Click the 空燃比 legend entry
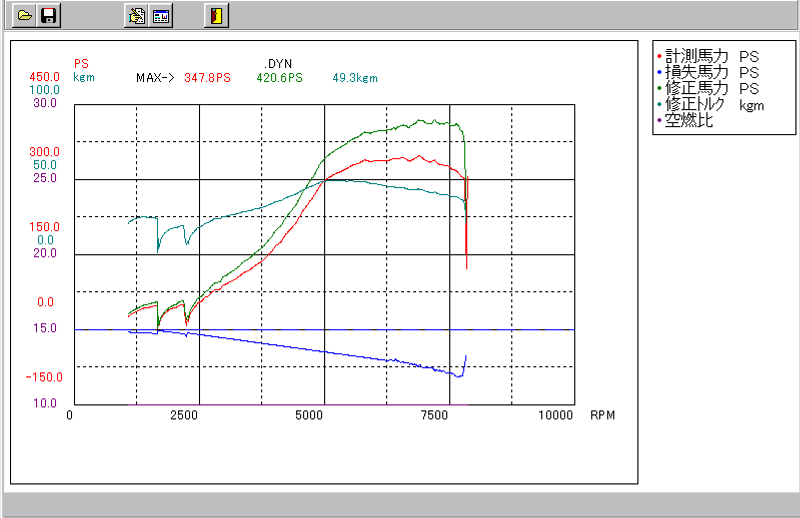Image resolution: width=800 pixels, height=518 pixels. click(x=688, y=120)
